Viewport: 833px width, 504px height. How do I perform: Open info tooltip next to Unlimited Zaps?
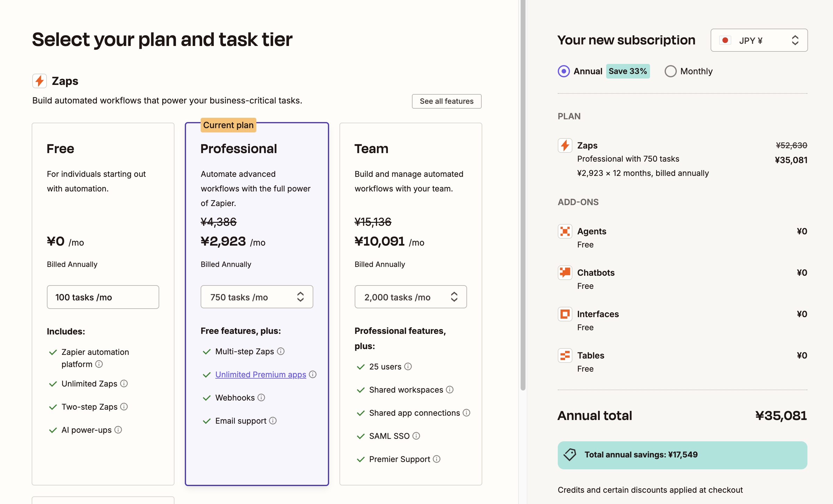(x=124, y=384)
